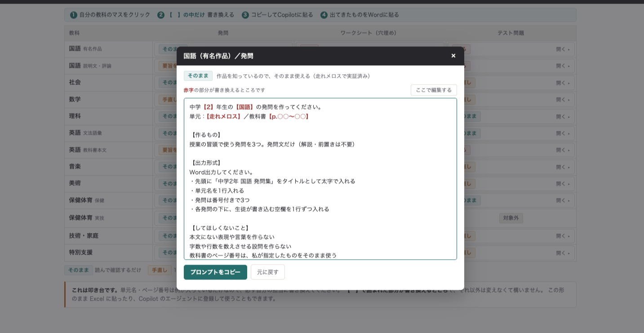The width and height of the screenshot is (644, 333).
Task: Click the 理科 subject label
Action: tap(75, 116)
